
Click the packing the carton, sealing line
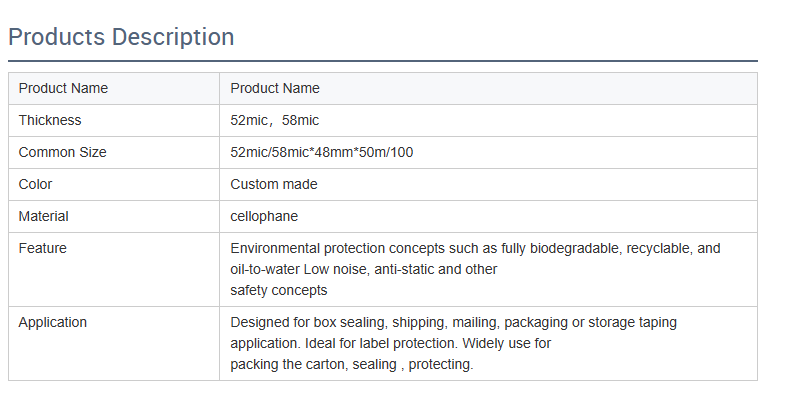coord(351,364)
